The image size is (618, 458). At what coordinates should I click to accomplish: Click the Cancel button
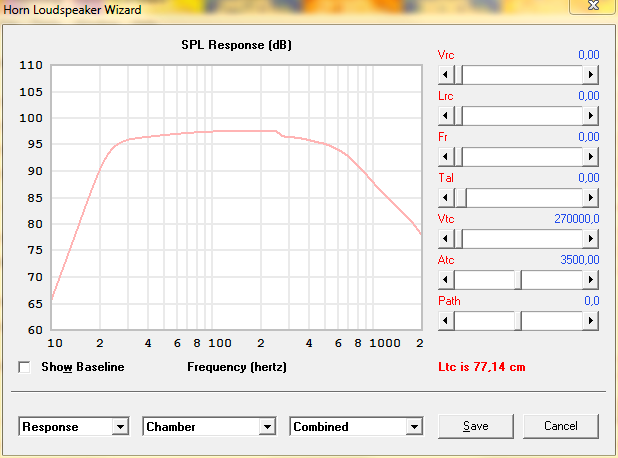560,426
